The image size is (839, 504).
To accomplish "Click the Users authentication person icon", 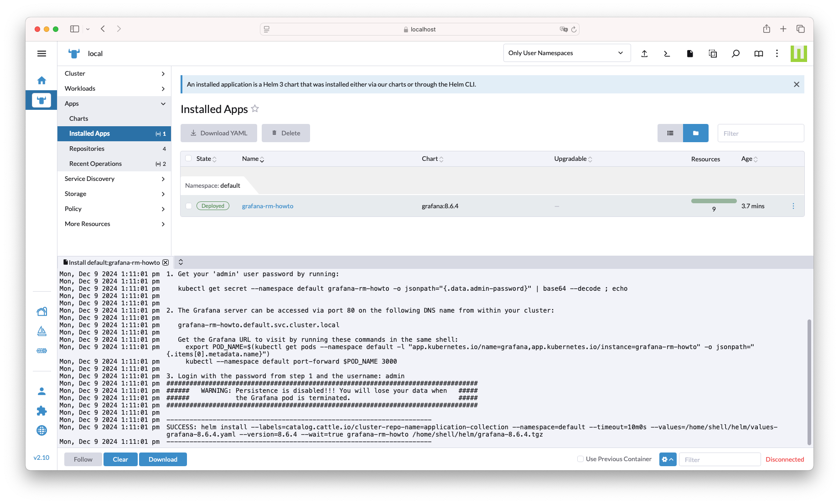I will [x=41, y=391].
